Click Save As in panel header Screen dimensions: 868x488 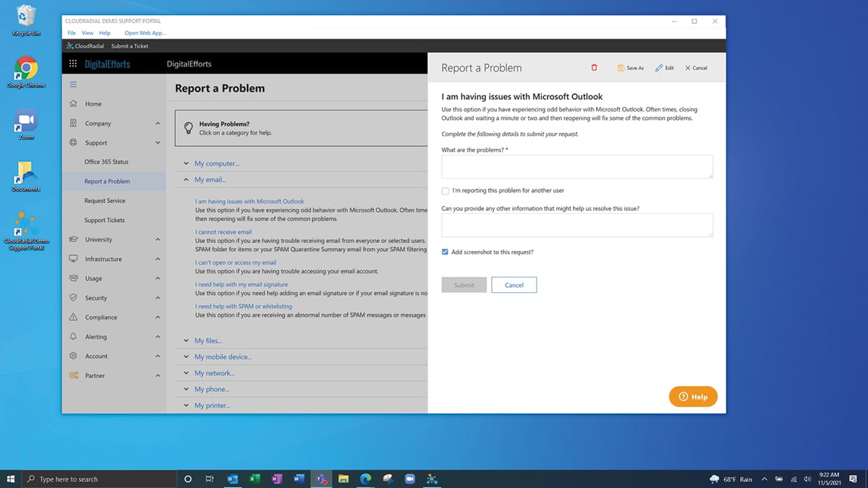point(630,68)
